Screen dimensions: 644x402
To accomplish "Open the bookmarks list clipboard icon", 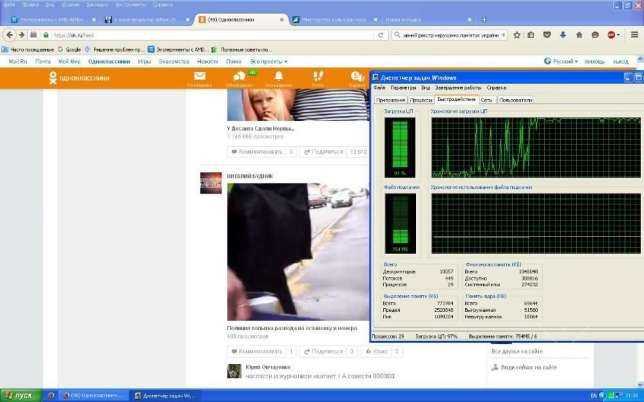I will click(x=531, y=35).
